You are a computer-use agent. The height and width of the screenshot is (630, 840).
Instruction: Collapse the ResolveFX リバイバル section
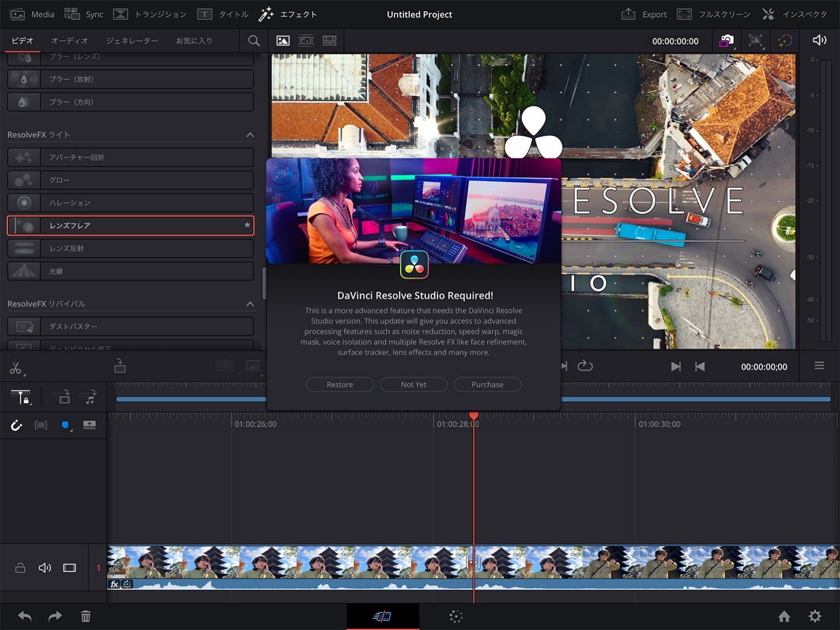pos(249,304)
